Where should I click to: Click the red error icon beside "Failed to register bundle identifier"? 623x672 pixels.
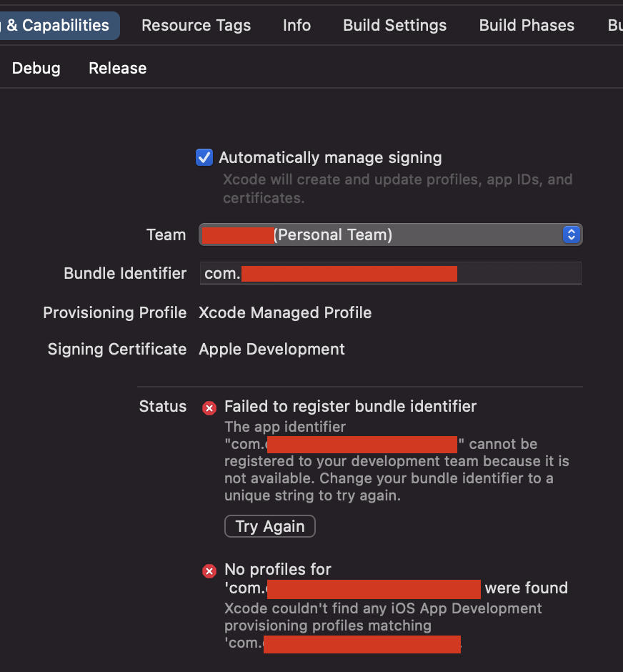209,407
